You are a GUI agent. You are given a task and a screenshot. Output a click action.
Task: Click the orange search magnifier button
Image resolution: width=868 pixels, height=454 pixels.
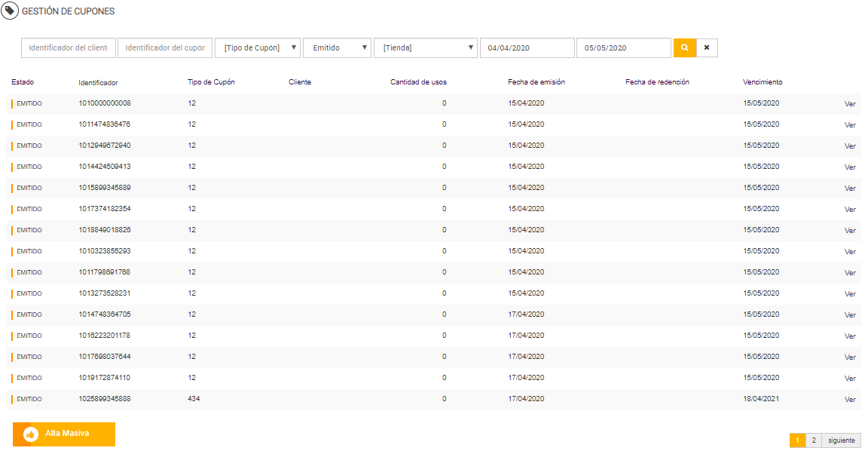pyautogui.click(x=684, y=48)
